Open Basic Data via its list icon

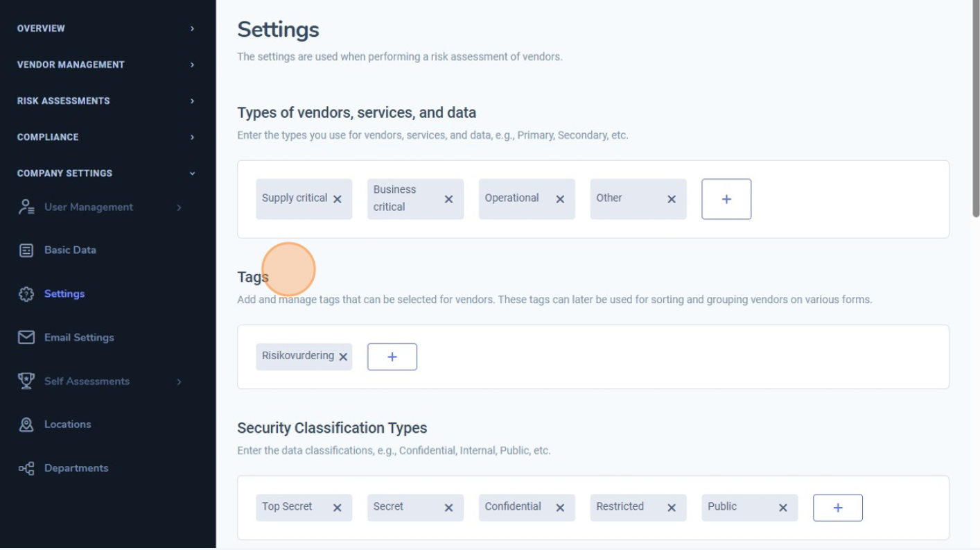[x=26, y=250]
